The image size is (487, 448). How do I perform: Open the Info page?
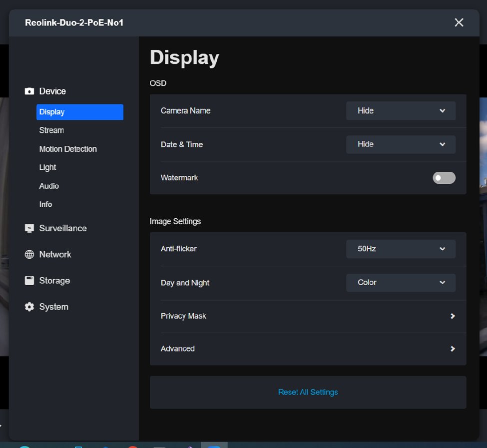pos(45,204)
